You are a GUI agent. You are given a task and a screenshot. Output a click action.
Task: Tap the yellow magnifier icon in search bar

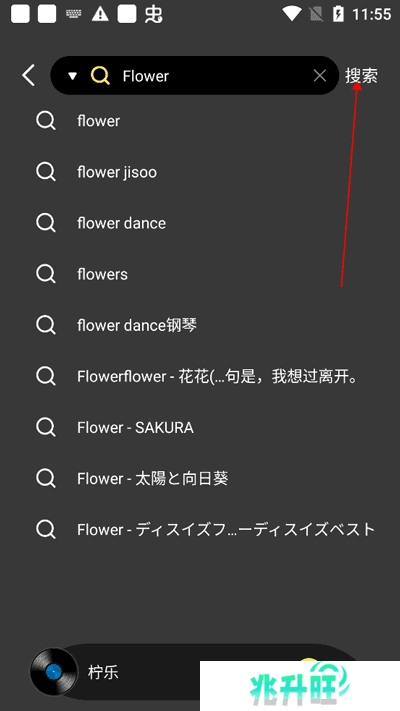pos(100,75)
